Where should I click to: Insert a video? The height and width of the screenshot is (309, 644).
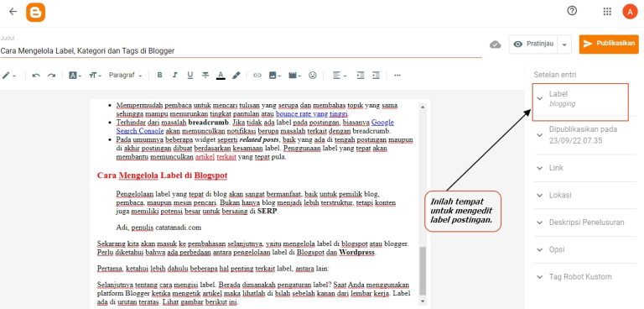294,76
